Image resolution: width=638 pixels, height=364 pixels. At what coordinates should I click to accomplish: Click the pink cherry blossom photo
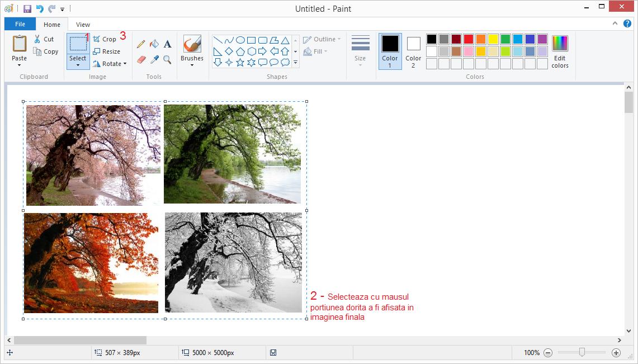click(93, 155)
